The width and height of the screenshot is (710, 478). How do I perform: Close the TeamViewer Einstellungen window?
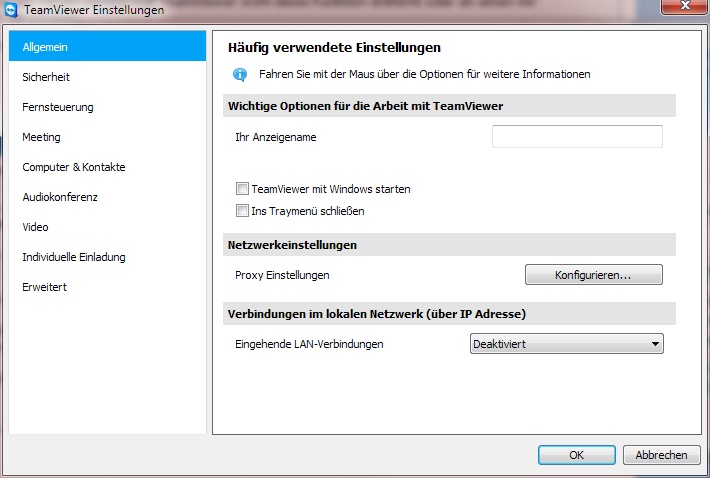[685, 6]
